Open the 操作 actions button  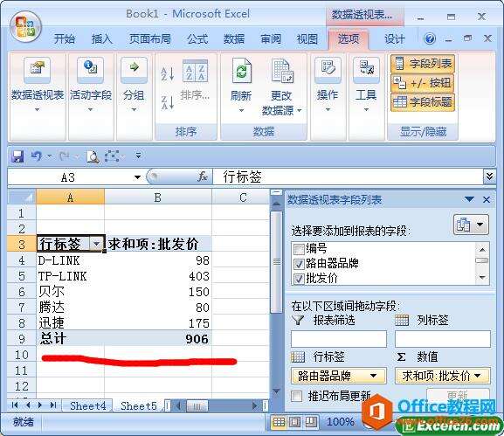(x=328, y=85)
